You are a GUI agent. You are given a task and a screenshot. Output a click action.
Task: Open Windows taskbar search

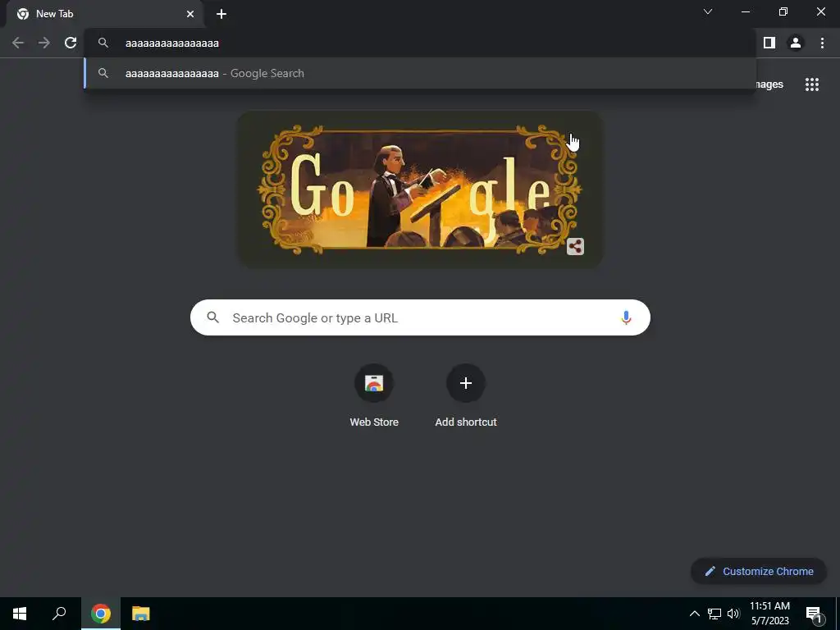coord(59,614)
